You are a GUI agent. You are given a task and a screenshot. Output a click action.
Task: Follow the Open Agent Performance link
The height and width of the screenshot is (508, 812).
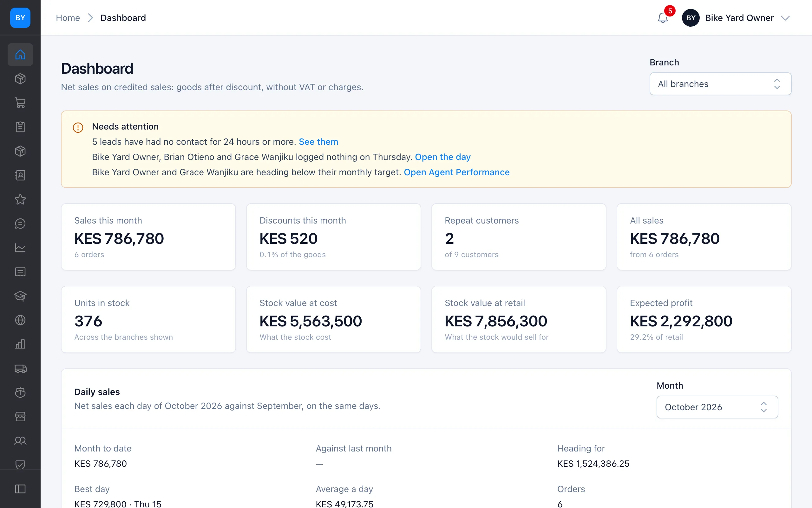tap(456, 172)
